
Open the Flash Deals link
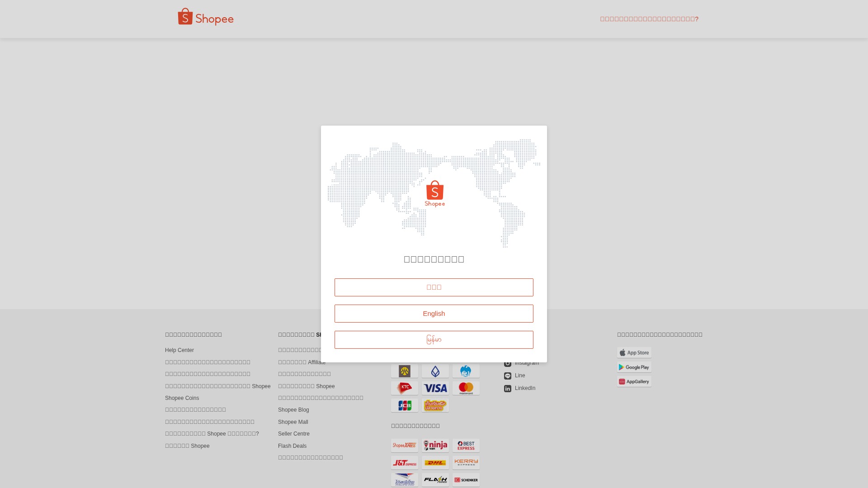click(x=292, y=446)
